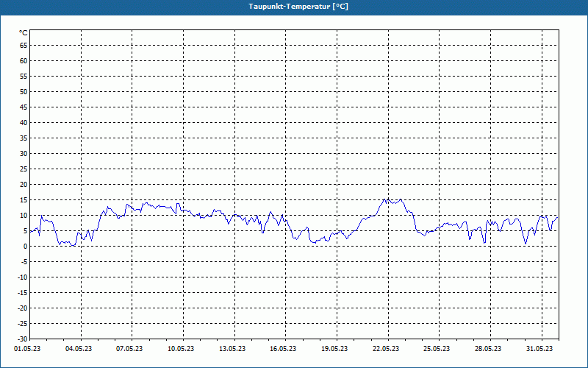Select the 40 value on the temperature axis
This screenshot has height=368, width=588.
tap(24, 123)
